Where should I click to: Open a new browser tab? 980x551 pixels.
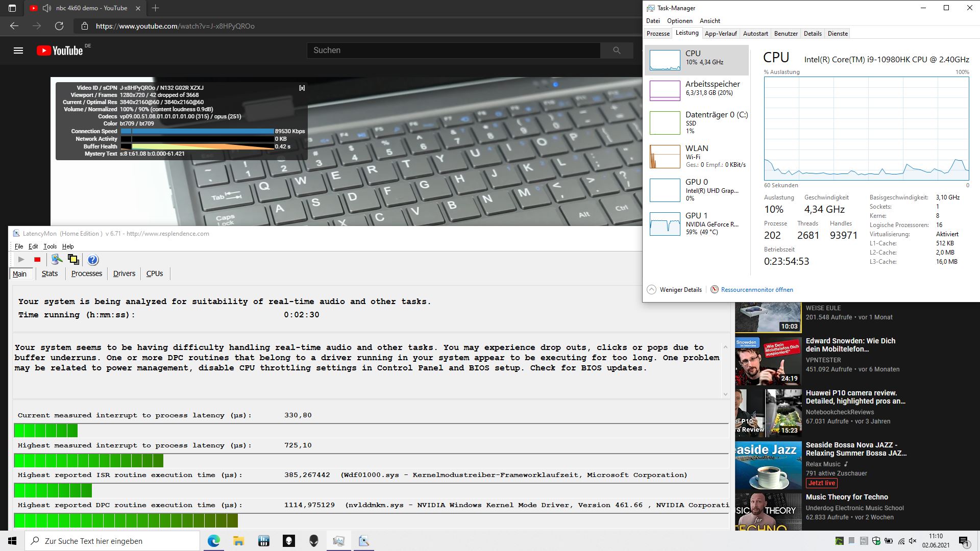pos(156,8)
